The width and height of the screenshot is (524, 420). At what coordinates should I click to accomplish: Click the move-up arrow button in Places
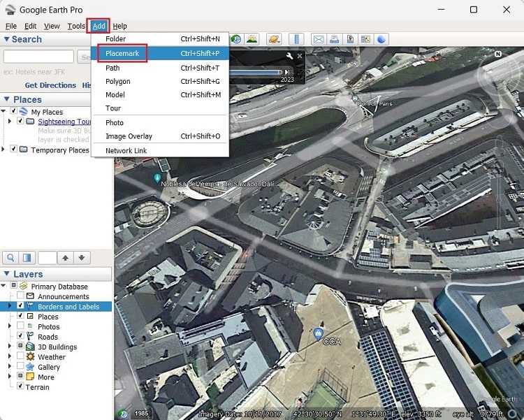66,258
